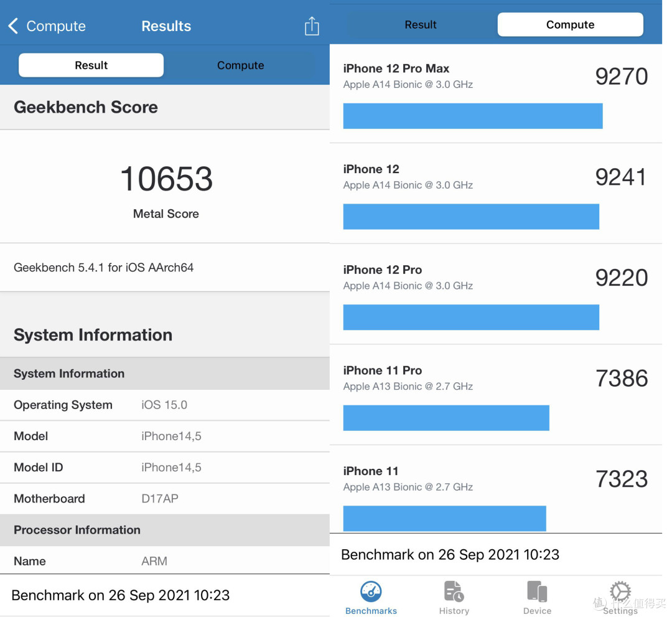Click the Processor Information section header
The image size is (672, 617).
click(164, 530)
